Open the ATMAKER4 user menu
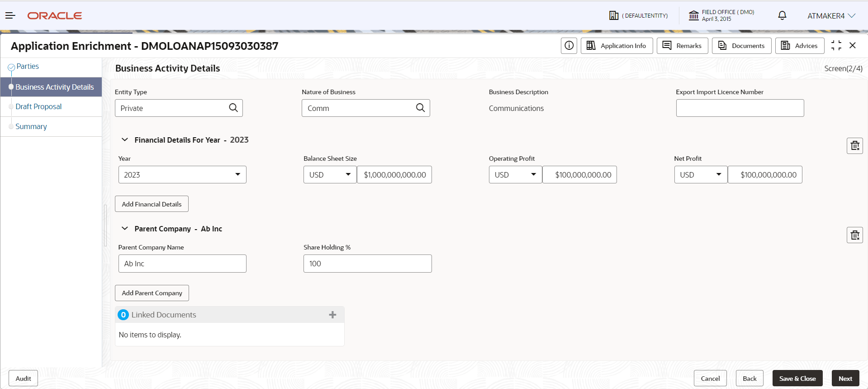Image resolution: width=868 pixels, height=389 pixels. pyautogui.click(x=831, y=16)
